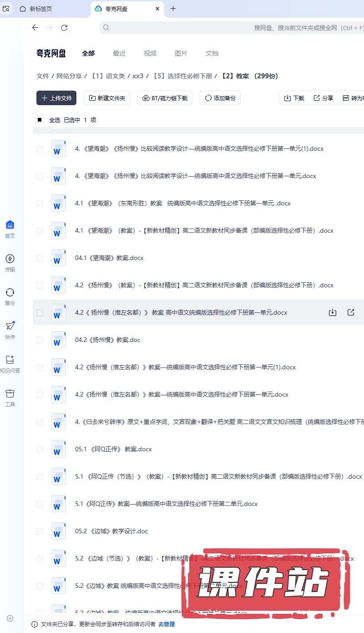Check the box for 04.1《望海潮》教案.docx
Viewport: 364px width, 633px height.
40,258
